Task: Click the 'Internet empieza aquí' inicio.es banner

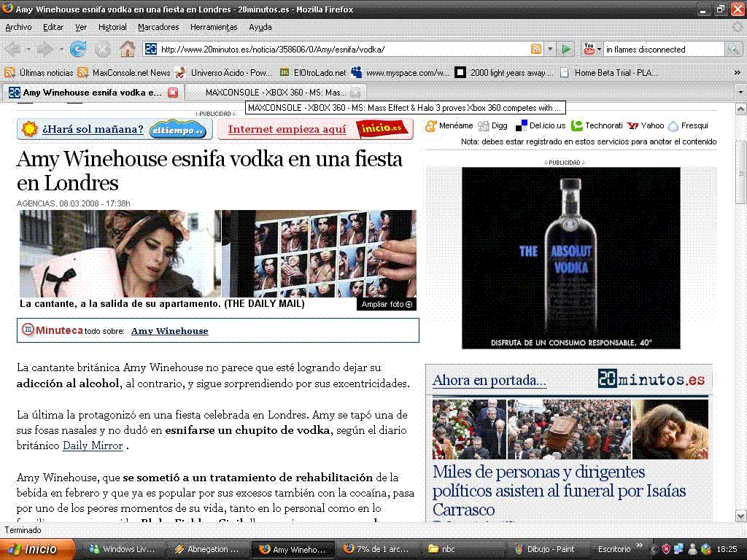Action: 315,129
